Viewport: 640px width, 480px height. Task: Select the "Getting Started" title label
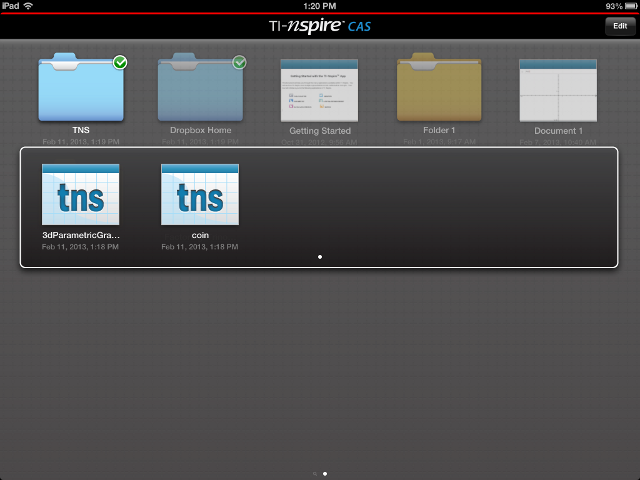(320, 131)
